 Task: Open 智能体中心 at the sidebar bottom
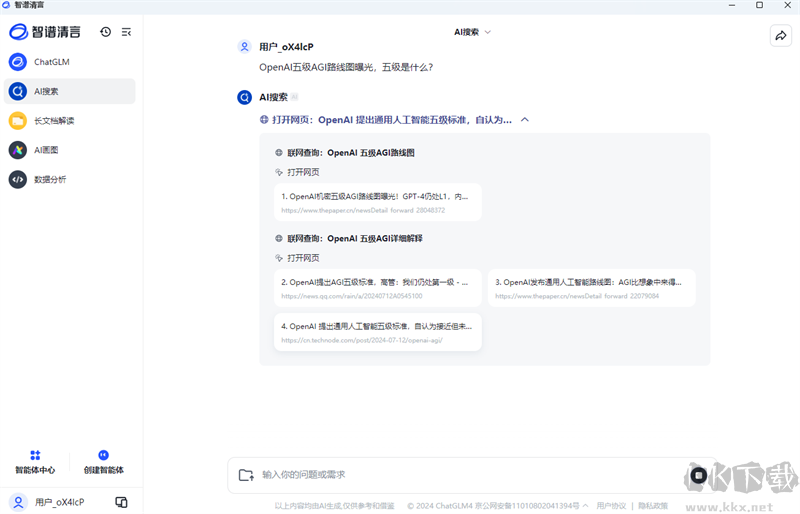(x=35, y=462)
